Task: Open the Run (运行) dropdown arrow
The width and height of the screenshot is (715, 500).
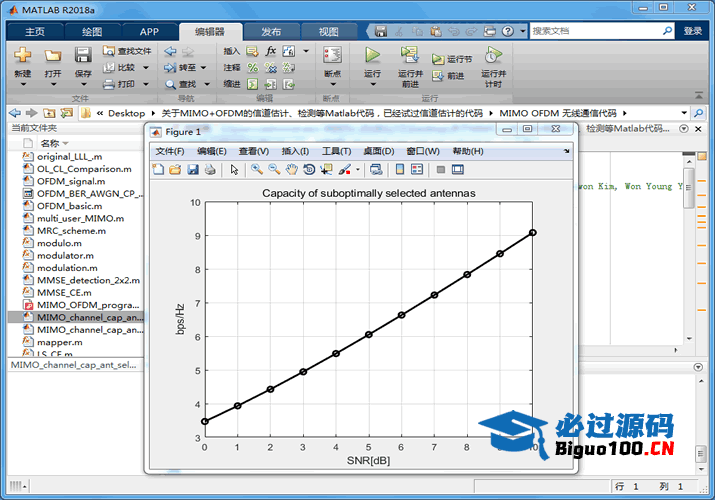Action: (373, 84)
